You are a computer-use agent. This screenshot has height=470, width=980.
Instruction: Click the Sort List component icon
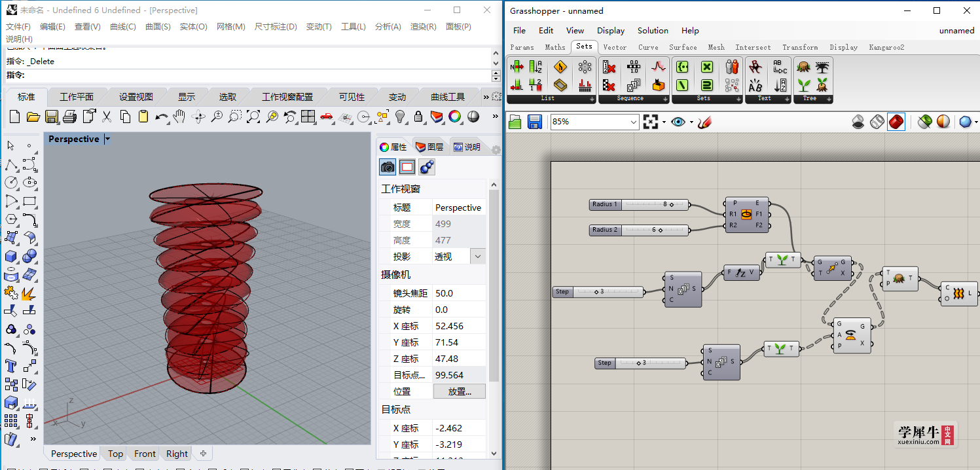pyautogui.click(x=535, y=67)
